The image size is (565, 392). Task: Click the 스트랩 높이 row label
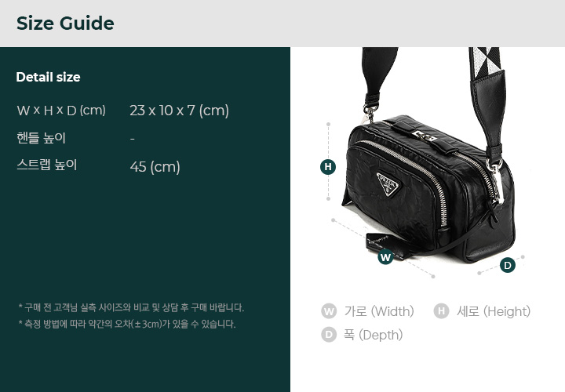[47, 165]
